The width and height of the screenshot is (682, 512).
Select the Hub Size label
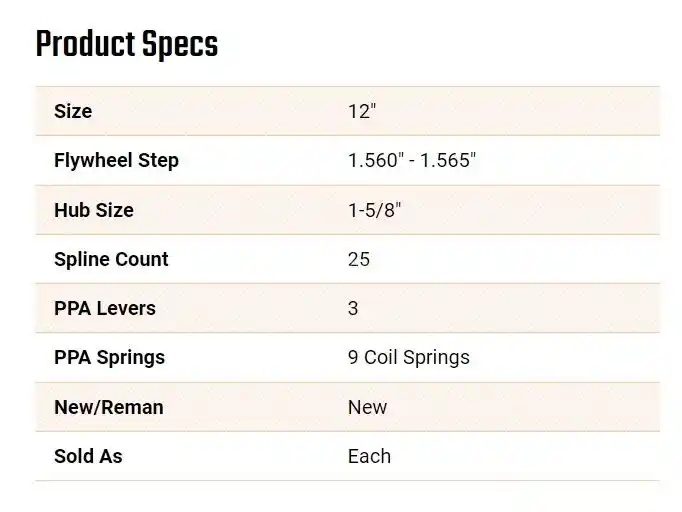[94, 210]
